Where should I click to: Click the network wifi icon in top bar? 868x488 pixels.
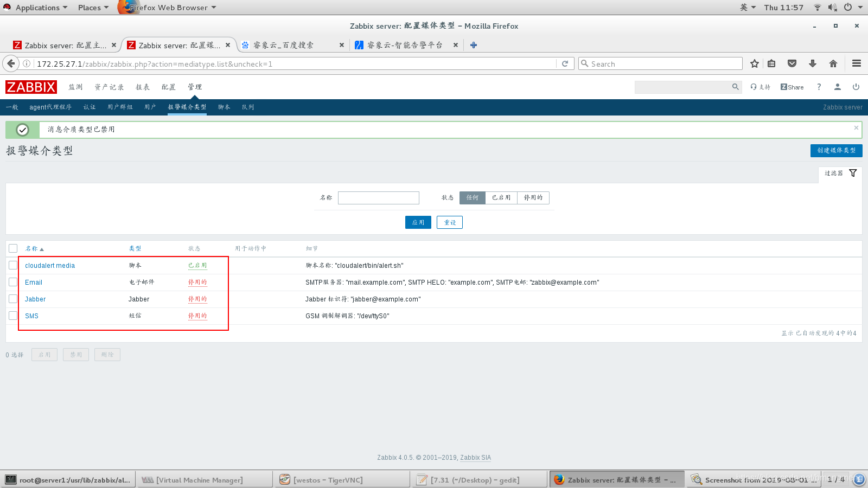817,7
